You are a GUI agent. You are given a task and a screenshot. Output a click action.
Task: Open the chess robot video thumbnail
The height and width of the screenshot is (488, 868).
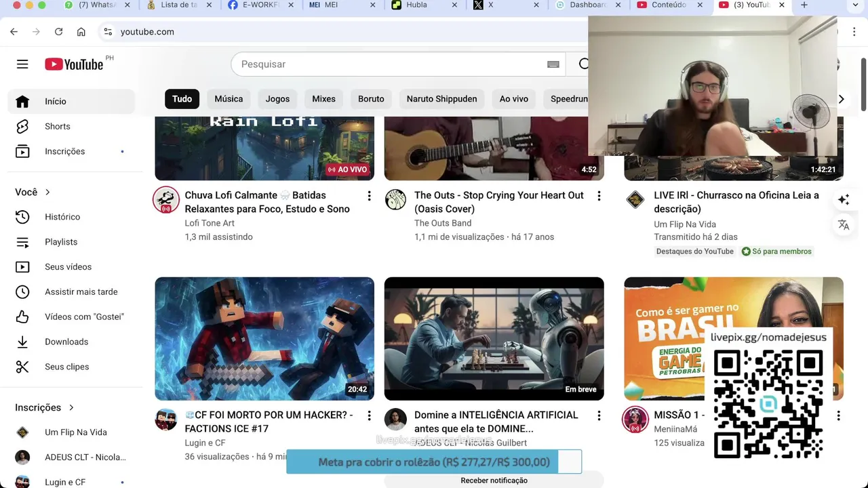[x=494, y=339]
